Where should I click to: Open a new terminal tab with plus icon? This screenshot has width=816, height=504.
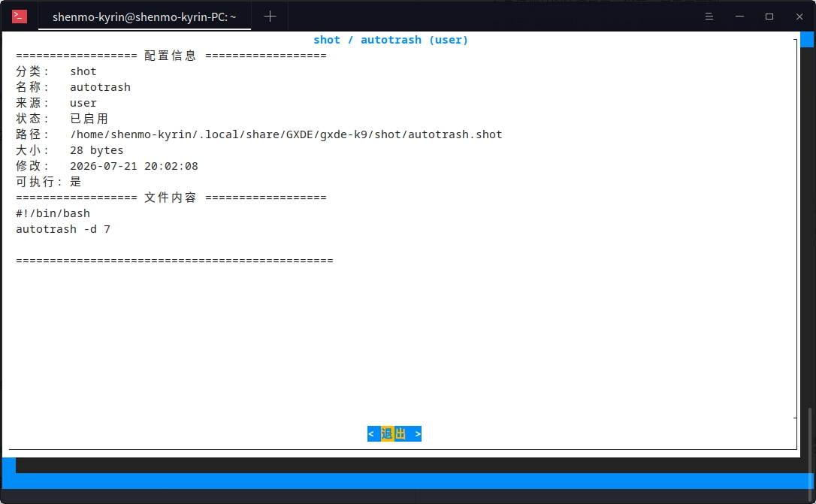coord(270,17)
